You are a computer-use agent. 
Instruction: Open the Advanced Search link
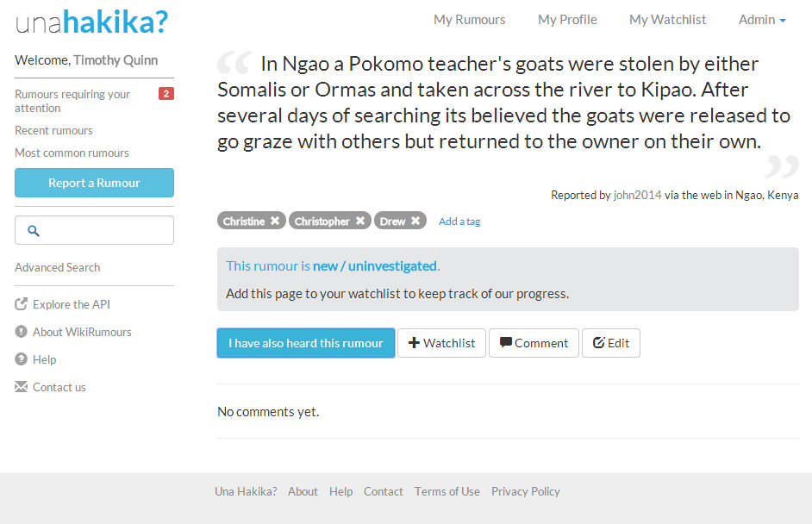[58, 267]
